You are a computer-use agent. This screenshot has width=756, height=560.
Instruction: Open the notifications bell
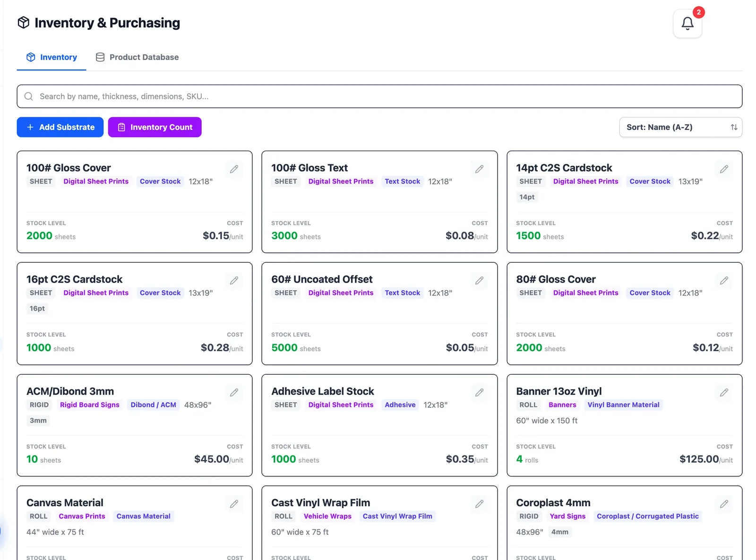click(x=687, y=23)
